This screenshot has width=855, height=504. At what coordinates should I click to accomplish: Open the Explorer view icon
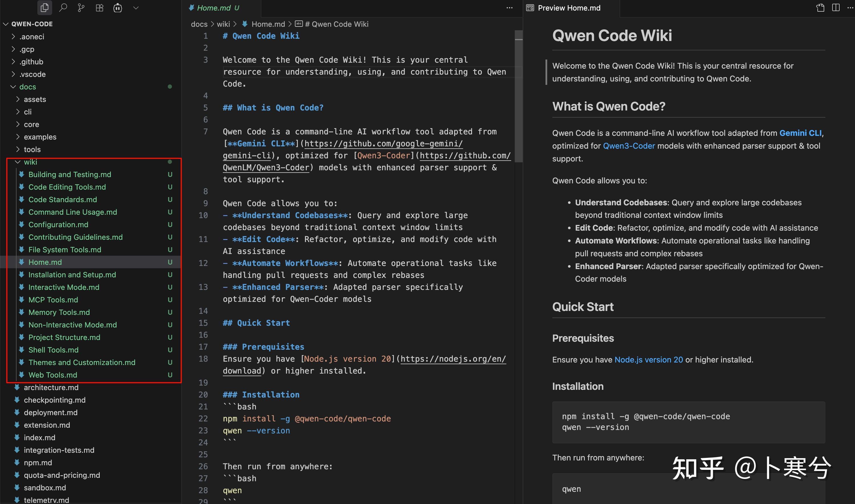click(x=44, y=7)
